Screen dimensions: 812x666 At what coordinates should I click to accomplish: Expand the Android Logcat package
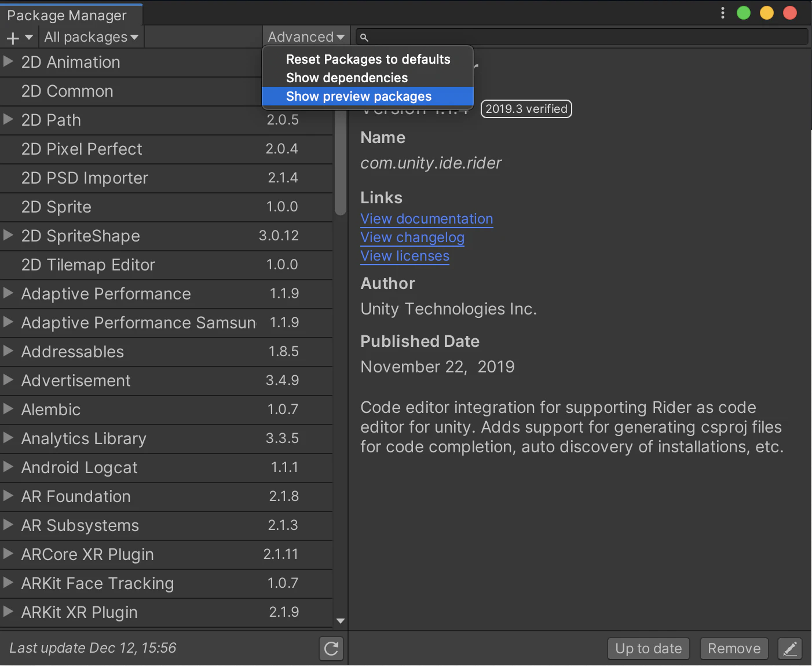(x=8, y=467)
